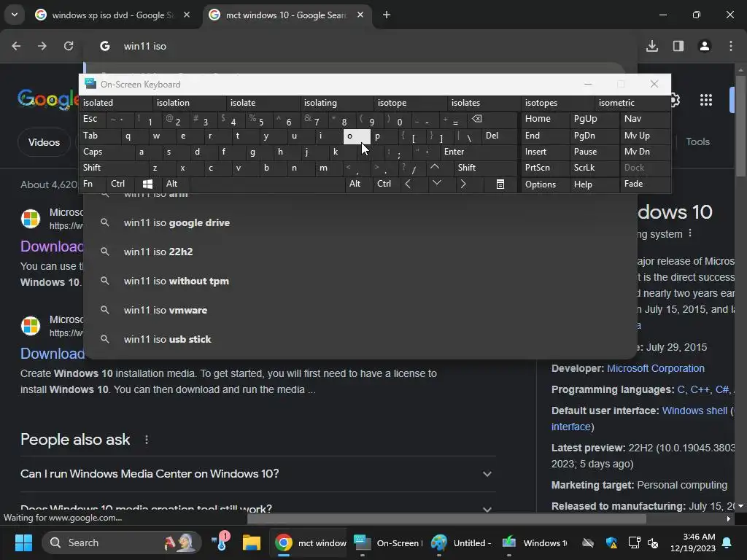Image resolution: width=747 pixels, height=560 pixels.
Task: Click the Chrome forward arrow
Action: 42,46
